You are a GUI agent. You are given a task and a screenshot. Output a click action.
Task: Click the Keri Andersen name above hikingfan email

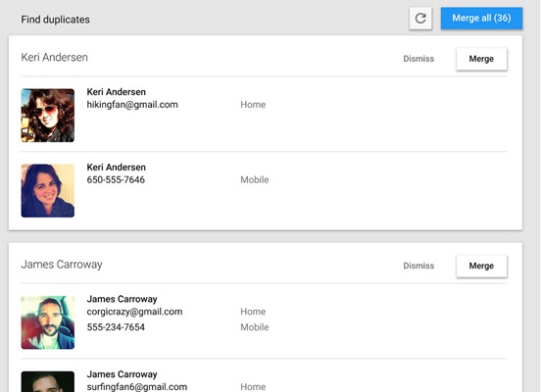[116, 92]
